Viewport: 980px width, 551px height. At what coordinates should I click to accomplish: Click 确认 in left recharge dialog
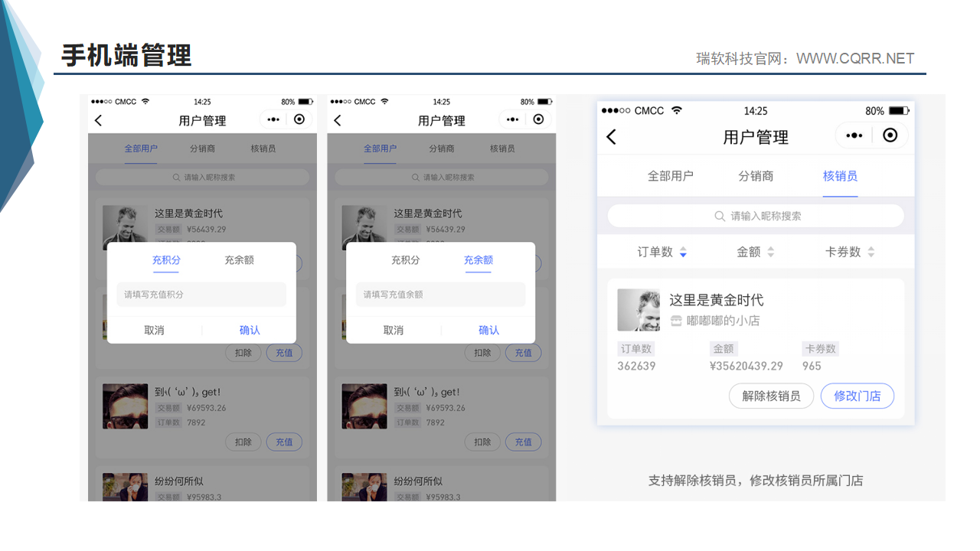coord(250,331)
